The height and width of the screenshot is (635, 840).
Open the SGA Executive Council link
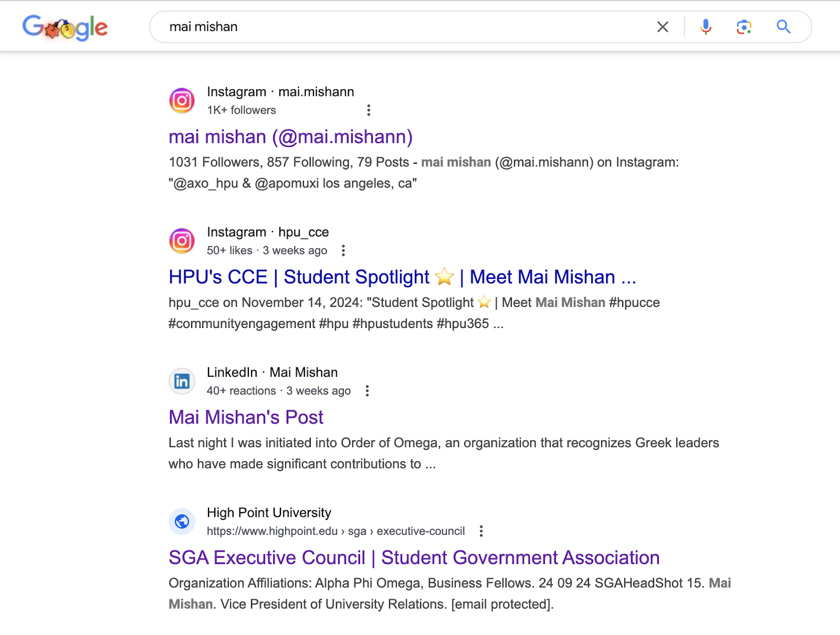[414, 558]
